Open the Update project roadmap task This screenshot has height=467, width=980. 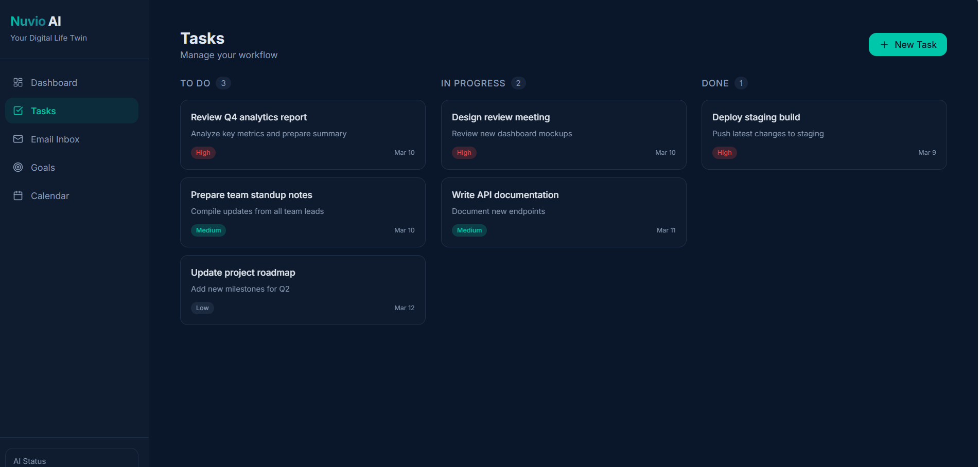click(303, 290)
